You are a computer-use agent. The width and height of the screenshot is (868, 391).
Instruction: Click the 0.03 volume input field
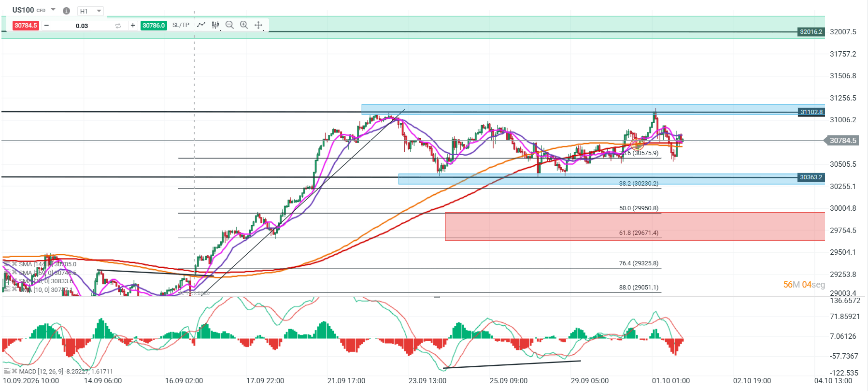point(82,26)
